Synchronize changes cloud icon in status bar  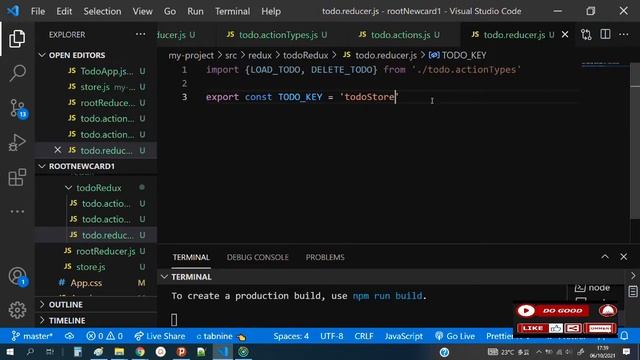pyautogui.click(x=69, y=336)
